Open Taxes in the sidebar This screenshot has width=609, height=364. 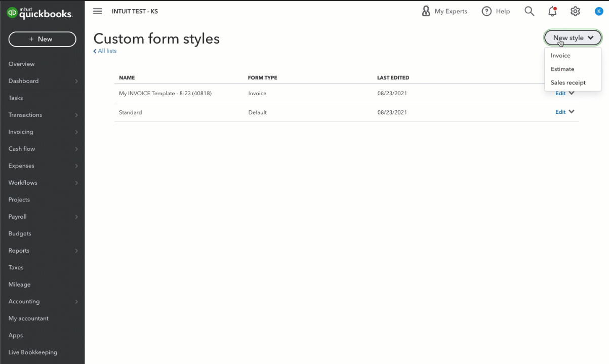point(16,267)
